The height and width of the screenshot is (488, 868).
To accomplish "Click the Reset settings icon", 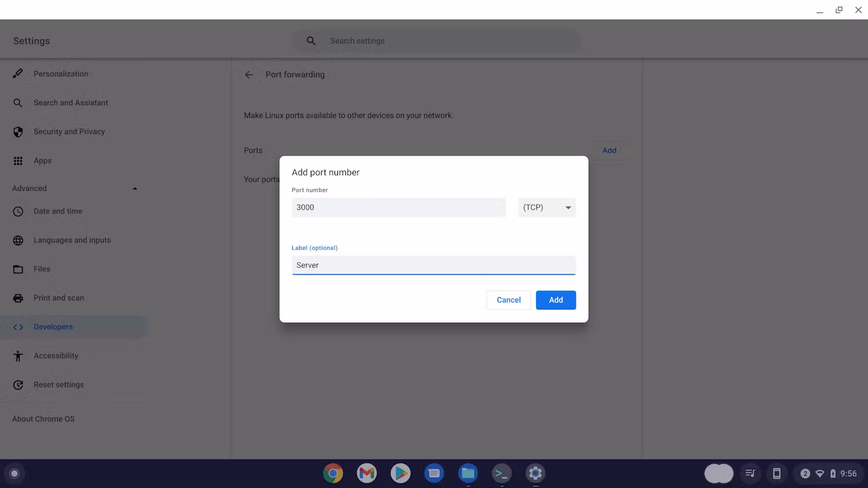I will [x=18, y=385].
